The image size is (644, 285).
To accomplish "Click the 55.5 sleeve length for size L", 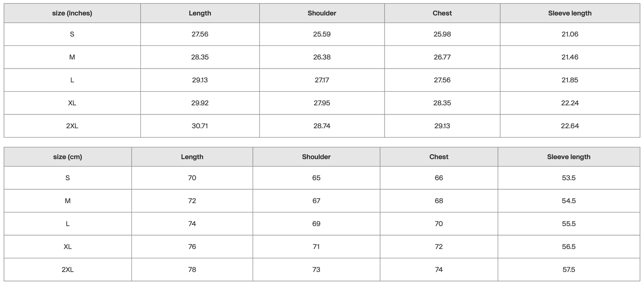I will tap(569, 224).
